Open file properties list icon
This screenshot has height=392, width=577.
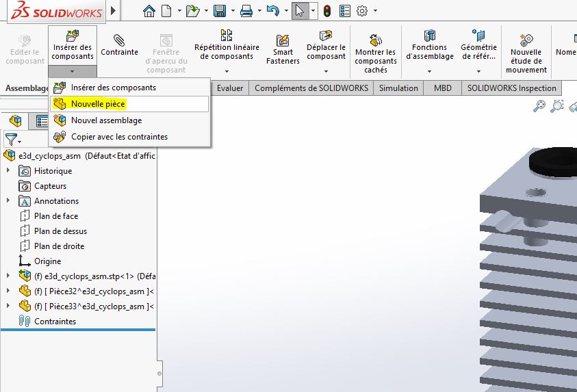(345, 11)
